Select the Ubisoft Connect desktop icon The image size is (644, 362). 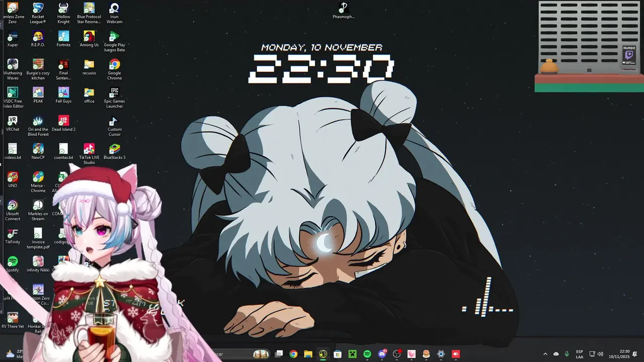(x=13, y=210)
